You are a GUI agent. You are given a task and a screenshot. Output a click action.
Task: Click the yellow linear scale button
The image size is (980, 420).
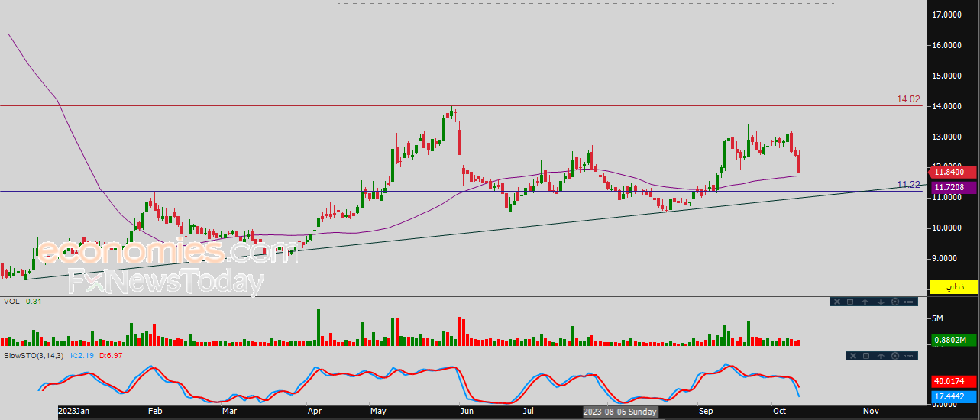954,287
